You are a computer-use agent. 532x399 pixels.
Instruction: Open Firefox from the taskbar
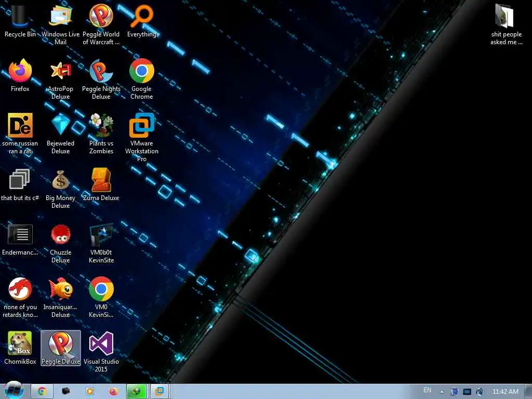(x=113, y=391)
